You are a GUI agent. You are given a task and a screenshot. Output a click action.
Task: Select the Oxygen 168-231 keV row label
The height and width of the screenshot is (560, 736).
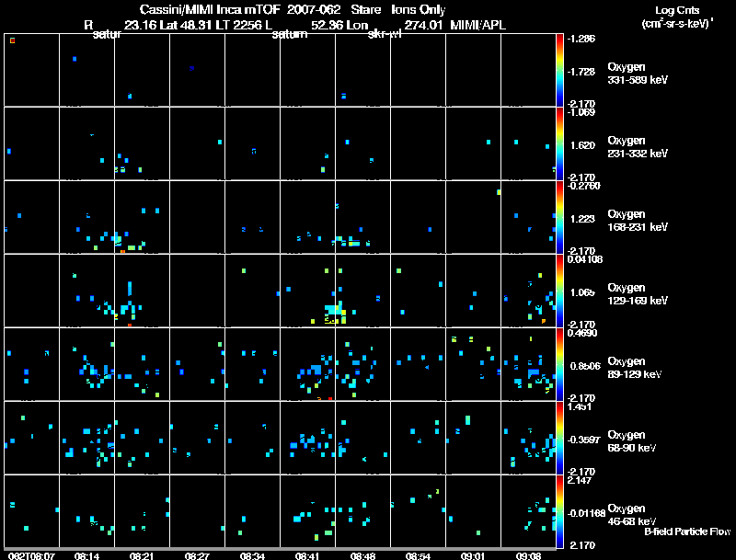(638, 221)
